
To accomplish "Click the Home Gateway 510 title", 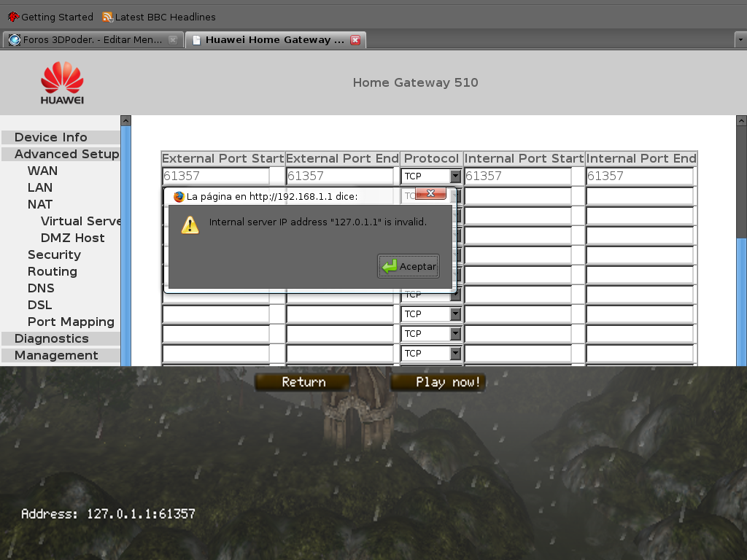I will pos(415,82).
